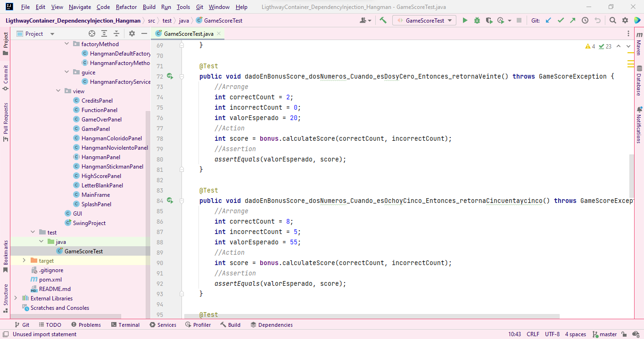Update project with blue Git arrow
The width and height of the screenshot is (644, 339).
point(549,20)
